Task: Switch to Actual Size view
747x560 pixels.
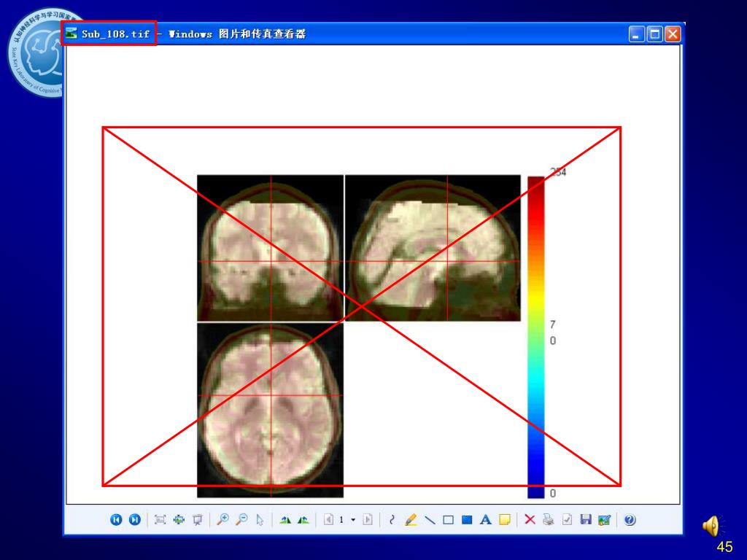Action: 179,519
